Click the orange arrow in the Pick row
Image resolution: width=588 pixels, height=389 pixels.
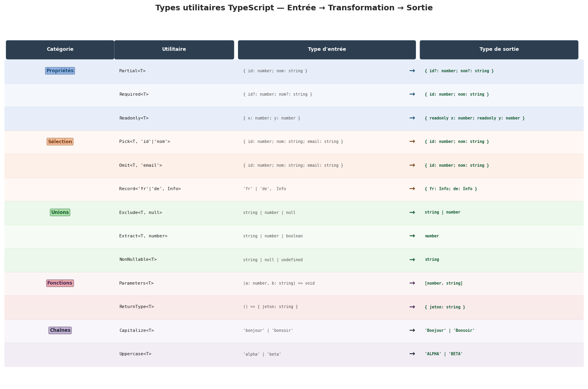[x=412, y=142]
